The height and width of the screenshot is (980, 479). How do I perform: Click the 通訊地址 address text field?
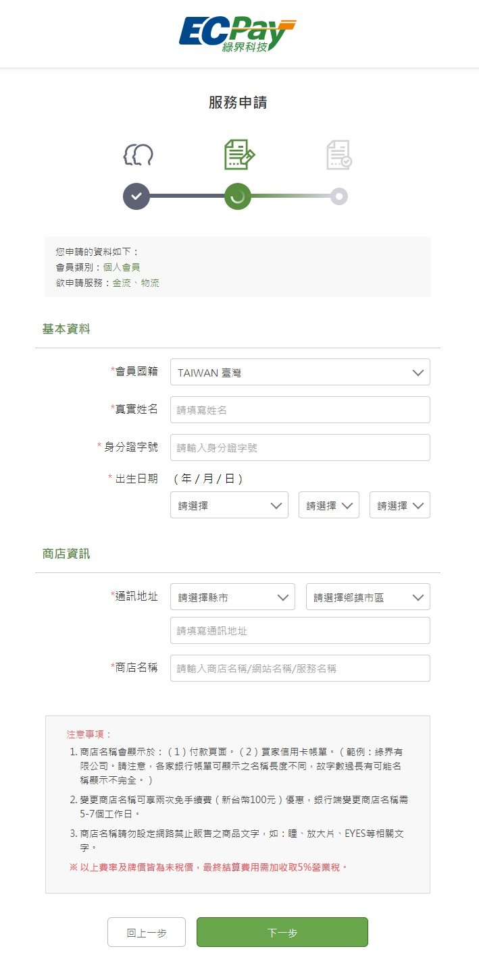300,630
